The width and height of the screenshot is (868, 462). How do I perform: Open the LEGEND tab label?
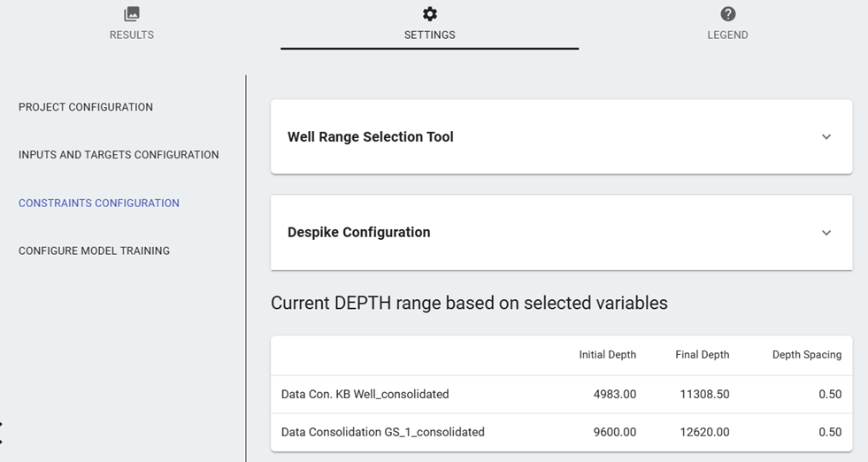pyautogui.click(x=727, y=35)
